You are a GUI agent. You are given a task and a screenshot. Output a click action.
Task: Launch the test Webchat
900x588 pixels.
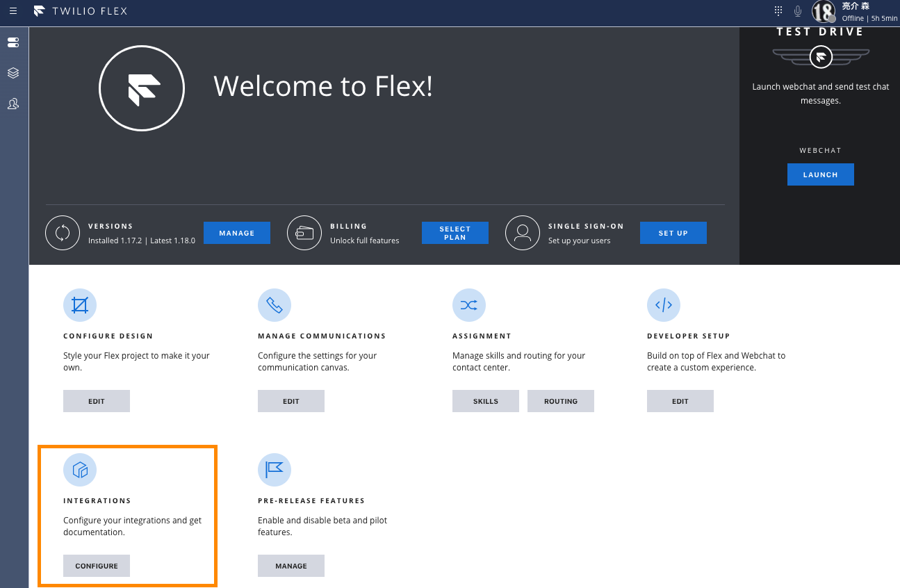click(x=820, y=174)
